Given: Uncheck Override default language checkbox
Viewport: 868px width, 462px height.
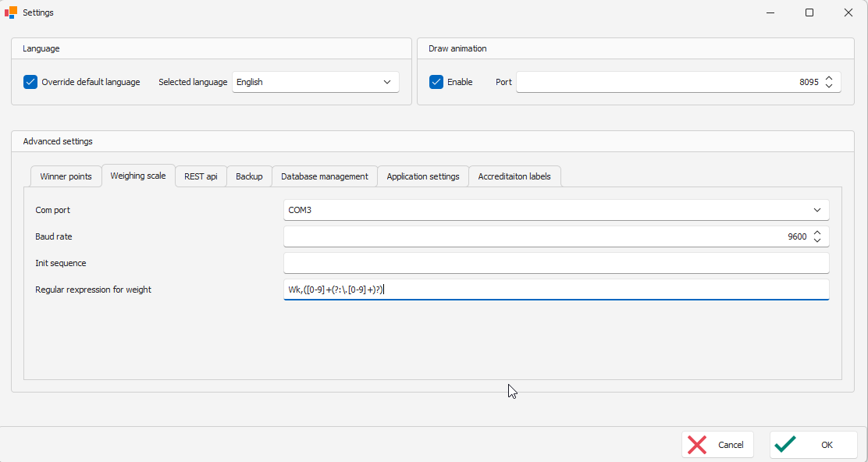Looking at the screenshot, I should click(x=30, y=82).
